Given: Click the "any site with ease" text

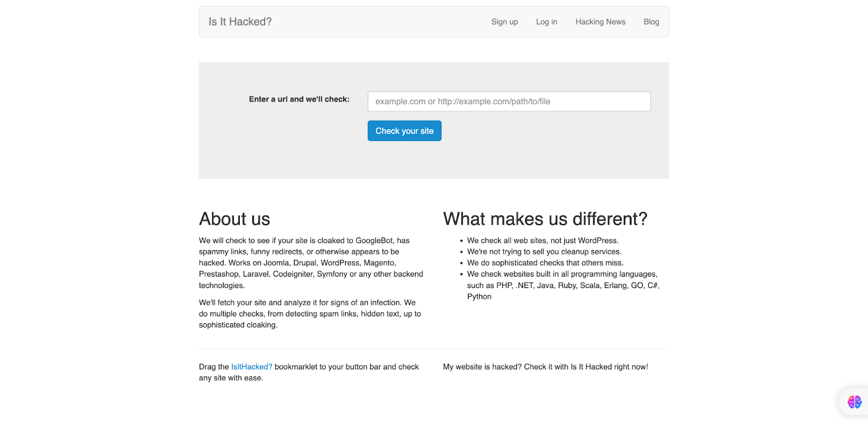Looking at the screenshot, I should [x=231, y=378].
